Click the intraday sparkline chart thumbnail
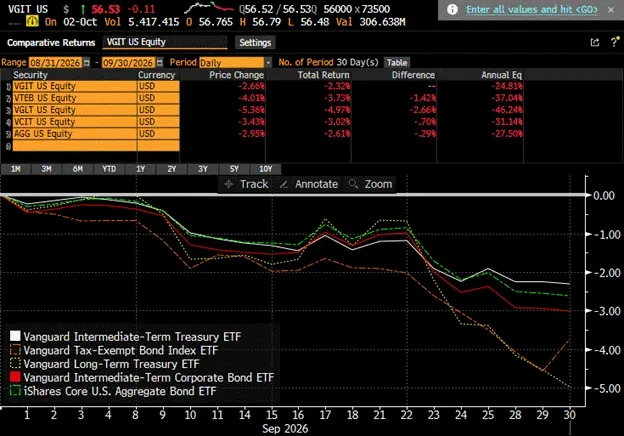 click(209, 8)
